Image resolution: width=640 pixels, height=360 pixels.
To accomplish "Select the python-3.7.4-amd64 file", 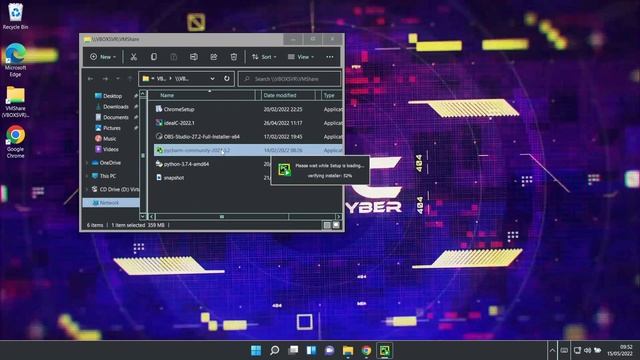I will click(186, 164).
